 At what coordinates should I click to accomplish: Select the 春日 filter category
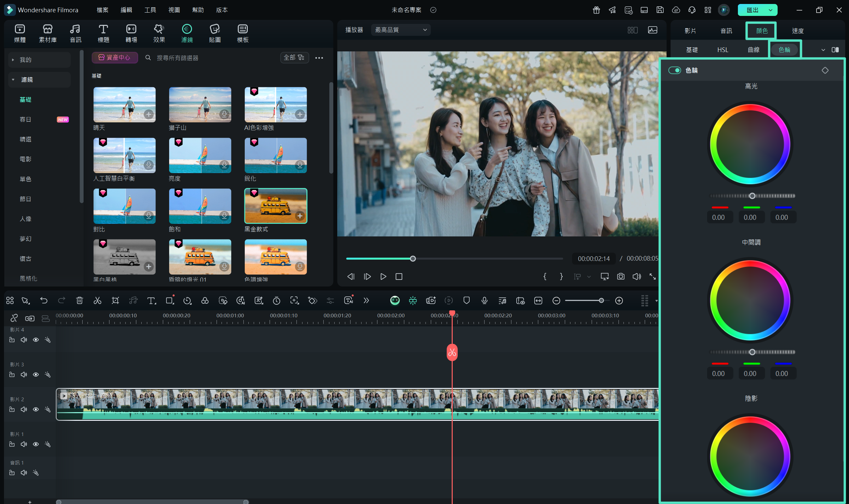26,119
